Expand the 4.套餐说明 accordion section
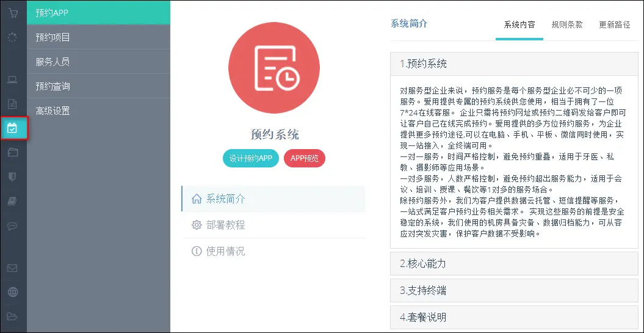 point(514,317)
